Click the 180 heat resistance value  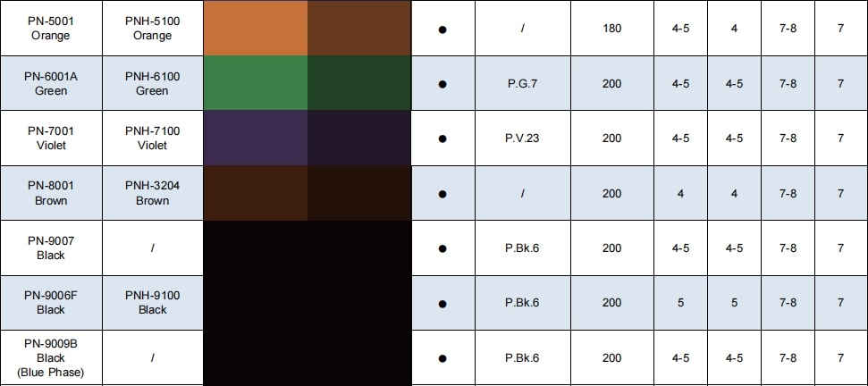[x=611, y=28]
